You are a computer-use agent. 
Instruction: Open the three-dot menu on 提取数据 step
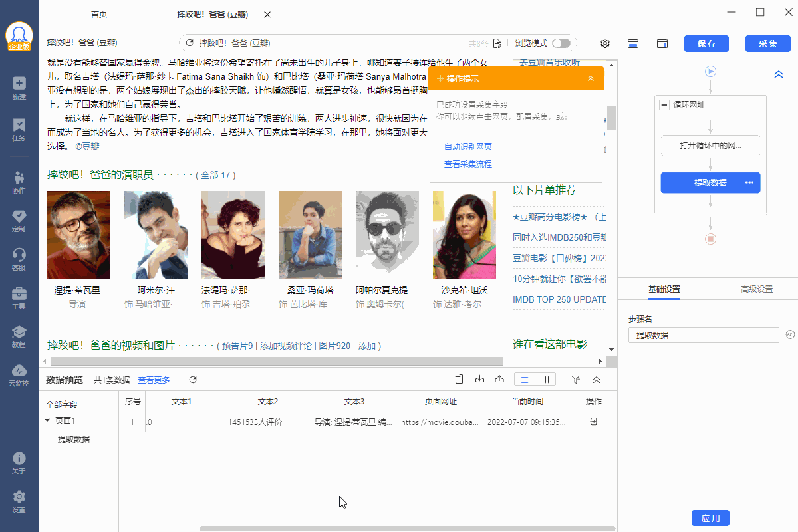click(749, 183)
